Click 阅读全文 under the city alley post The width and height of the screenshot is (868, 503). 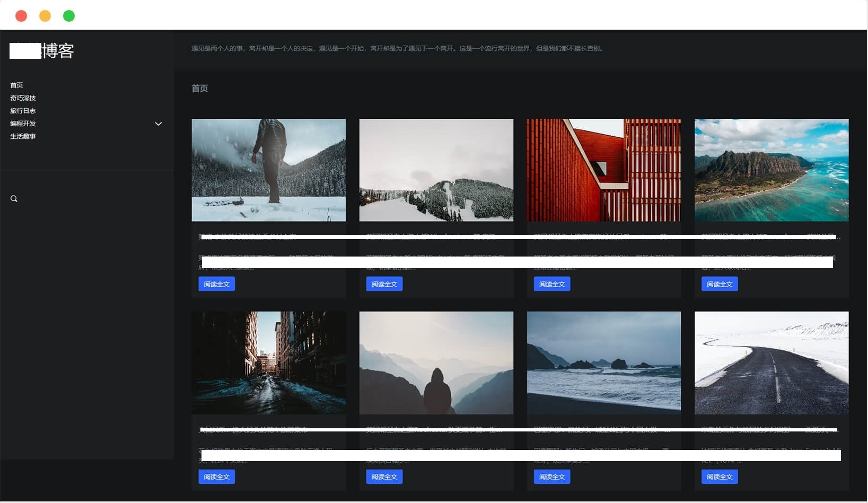[x=216, y=476]
